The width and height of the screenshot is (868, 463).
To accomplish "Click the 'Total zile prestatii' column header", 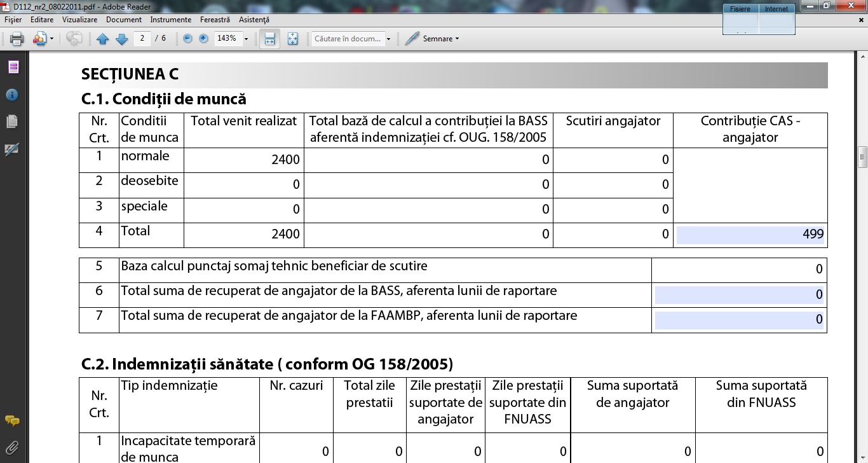I will [x=370, y=394].
